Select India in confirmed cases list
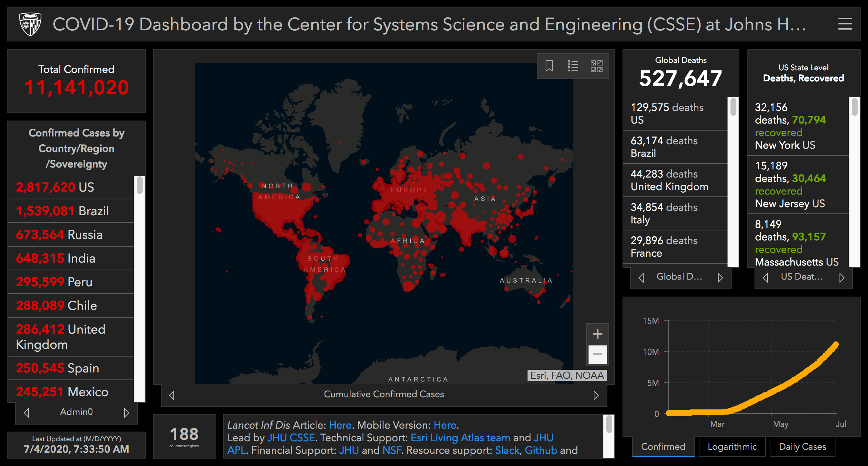The width and height of the screenshot is (868, 466). (71, 259)
